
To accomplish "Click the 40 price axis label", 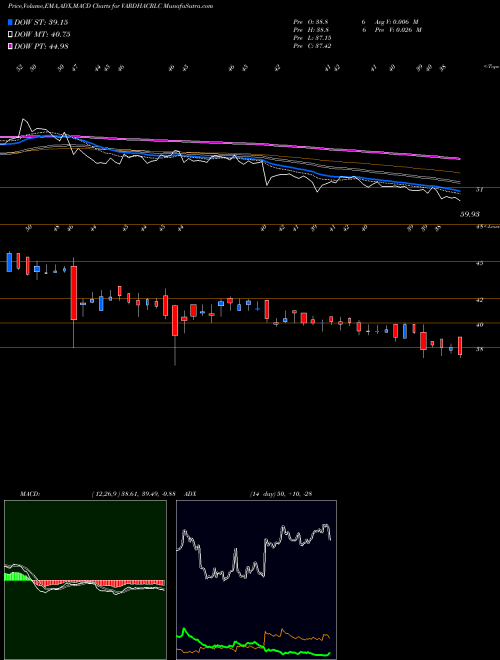I will click(479, 325).
